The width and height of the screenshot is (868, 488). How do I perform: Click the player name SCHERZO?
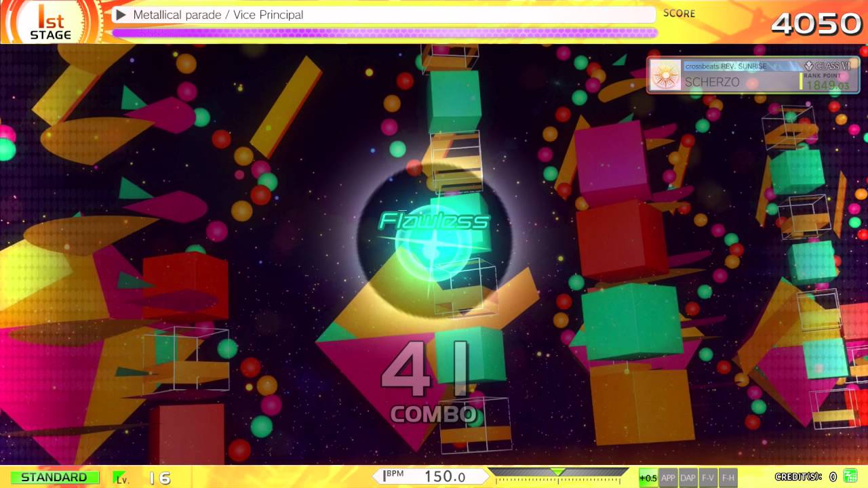tap(712, 82)
